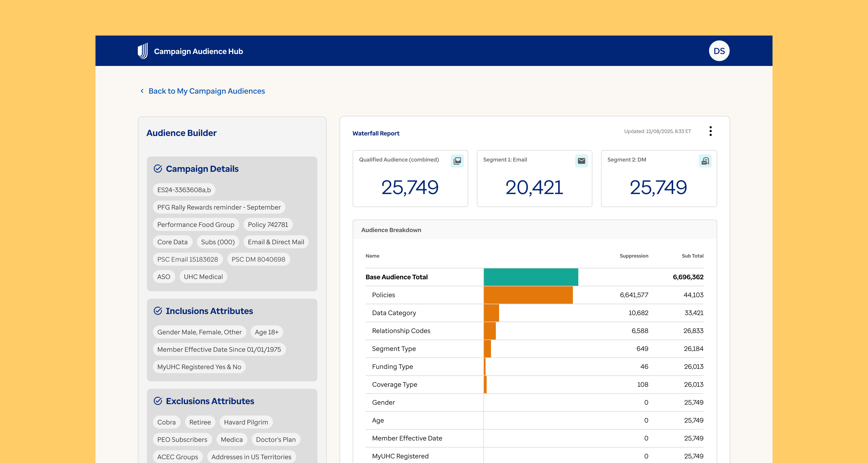Select the Campaign Audience Hub title
The width and height of the screenshot is (868, 463).
pos(198,51)
